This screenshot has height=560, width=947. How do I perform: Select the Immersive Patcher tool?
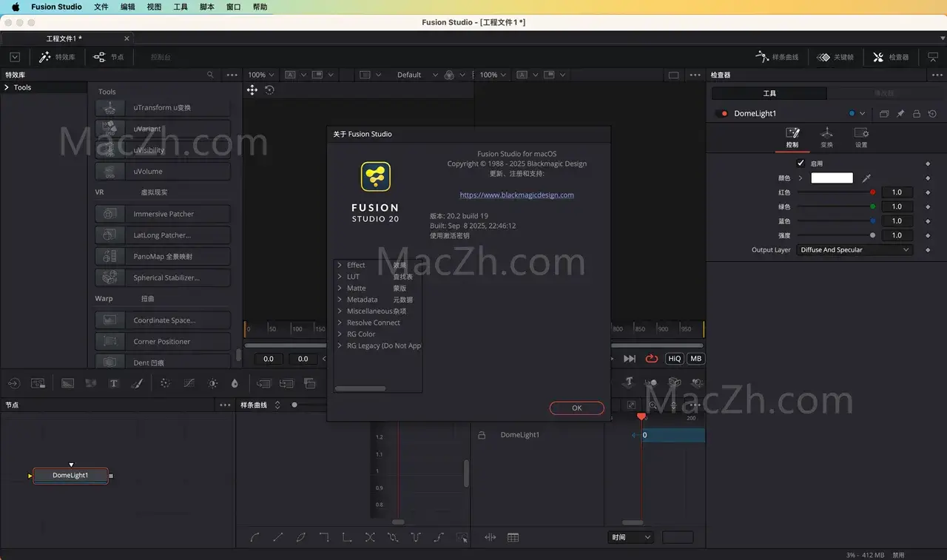[163, 214]
